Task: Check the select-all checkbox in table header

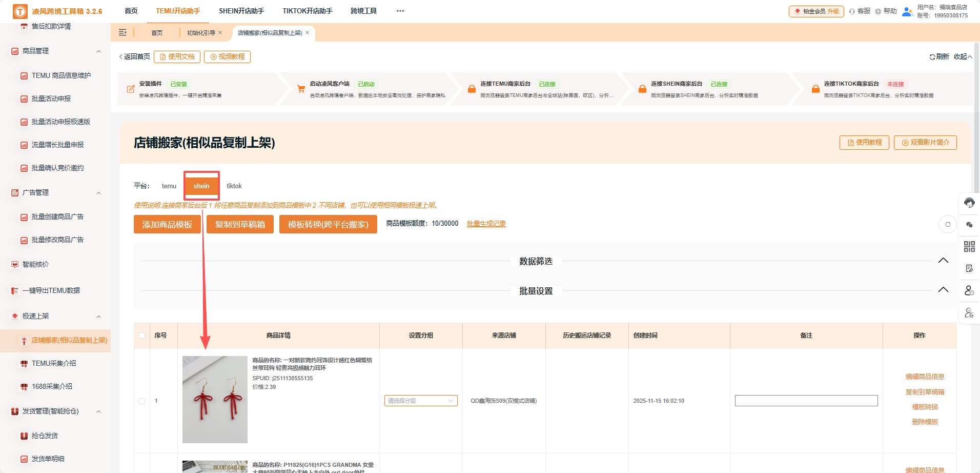Action: [x=141, y=335]
